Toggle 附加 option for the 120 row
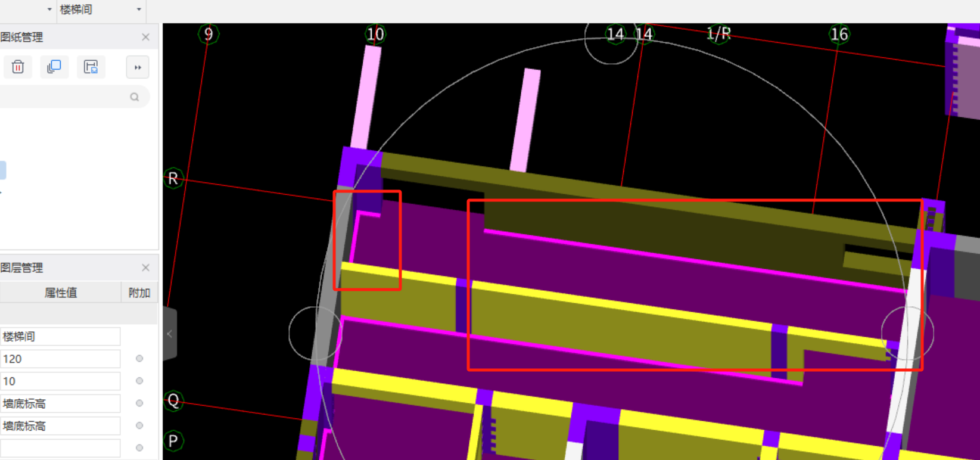Image resolution: width=980 pixels, height=460 pixels. click(139, 359)
